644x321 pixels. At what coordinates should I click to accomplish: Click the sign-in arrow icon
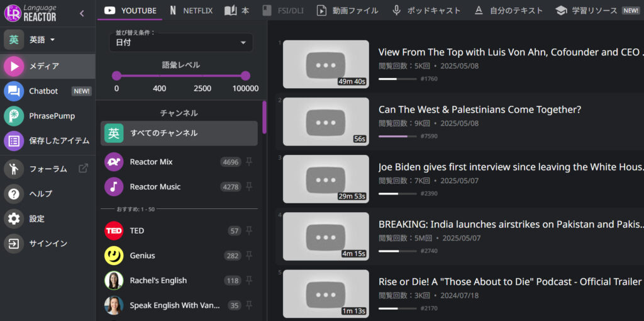click(14, 244)
